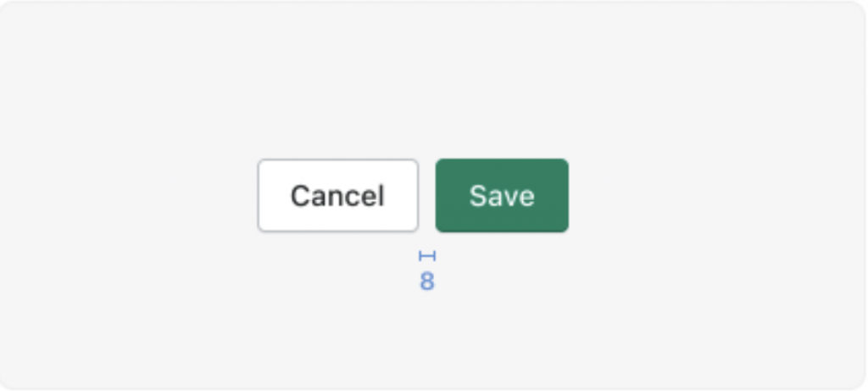Select the 8 spacing annotation
The width and height of the screenshot is (868, 391).
[427, 282]
